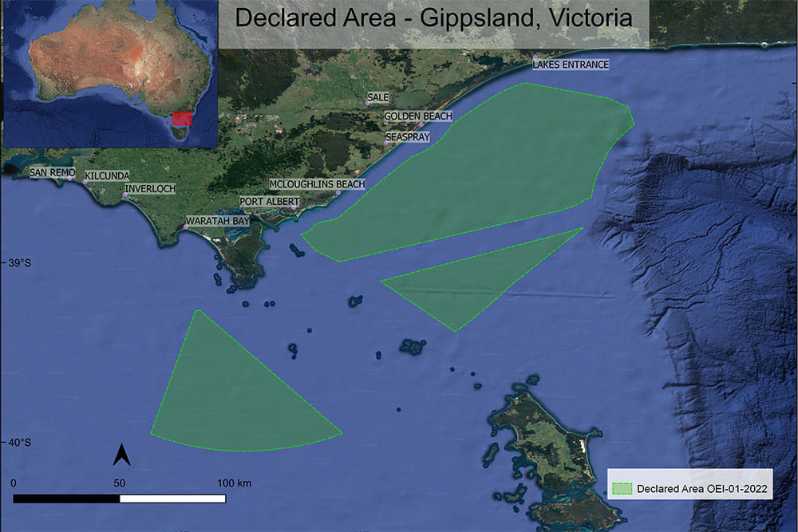
Task: Click the map title Declared Area heading
Action: coord(431,18)
